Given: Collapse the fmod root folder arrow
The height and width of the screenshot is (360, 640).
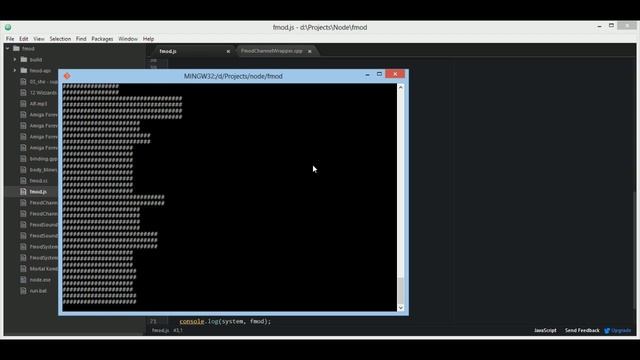Looking at the screenshot, I should 7,49.
